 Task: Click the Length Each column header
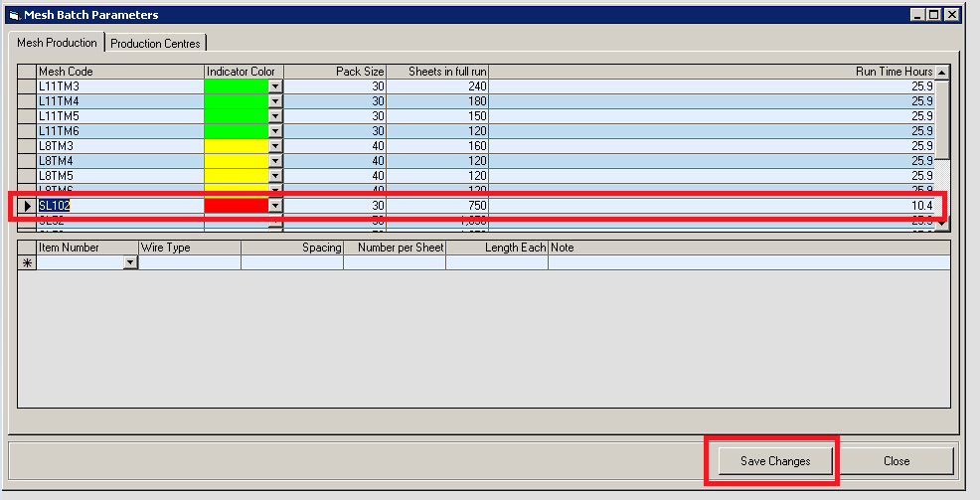click(498, 248)
